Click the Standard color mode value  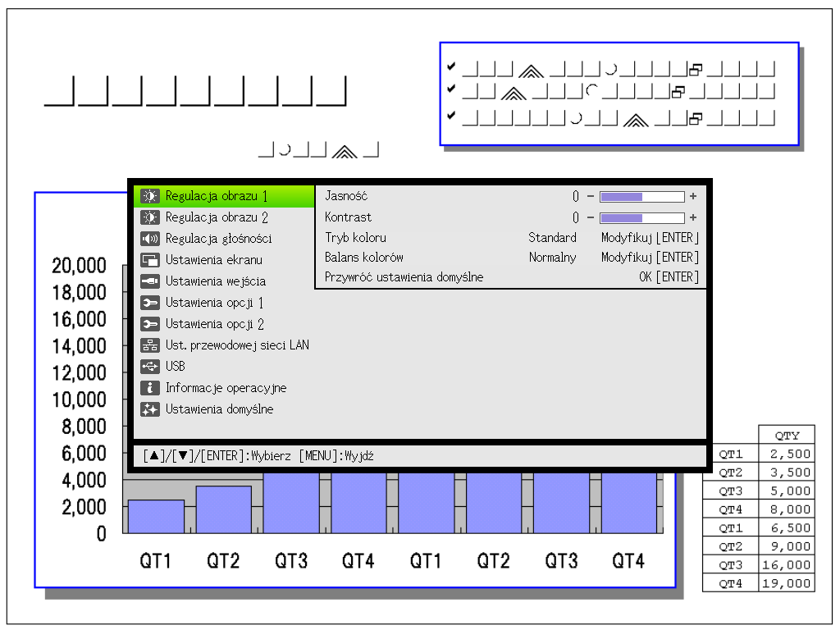point(552,238)
